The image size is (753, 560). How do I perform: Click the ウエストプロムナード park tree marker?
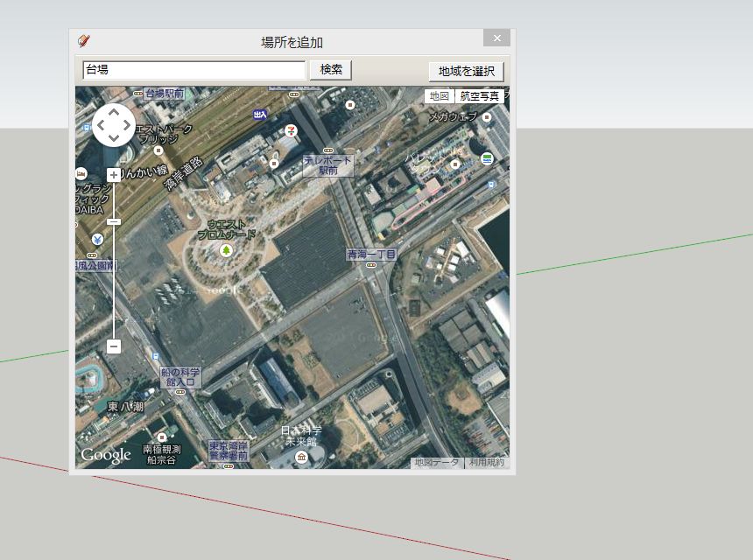[x=226, y=250]
